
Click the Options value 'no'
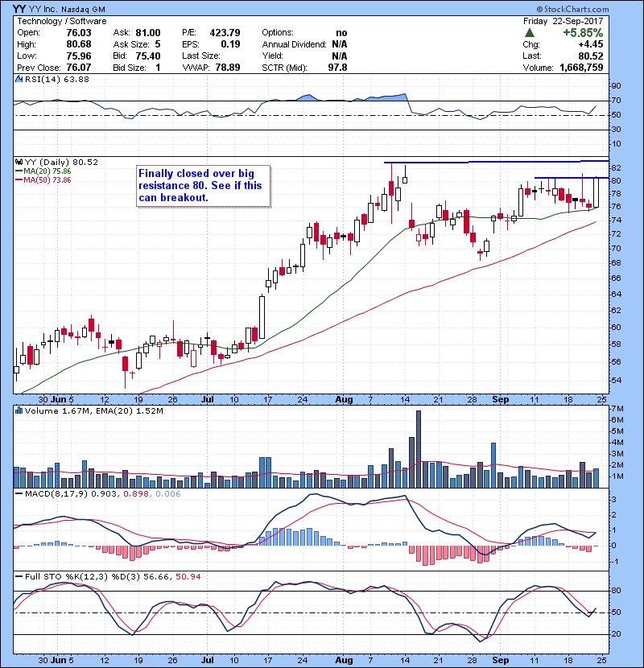(x=341, y=33)
